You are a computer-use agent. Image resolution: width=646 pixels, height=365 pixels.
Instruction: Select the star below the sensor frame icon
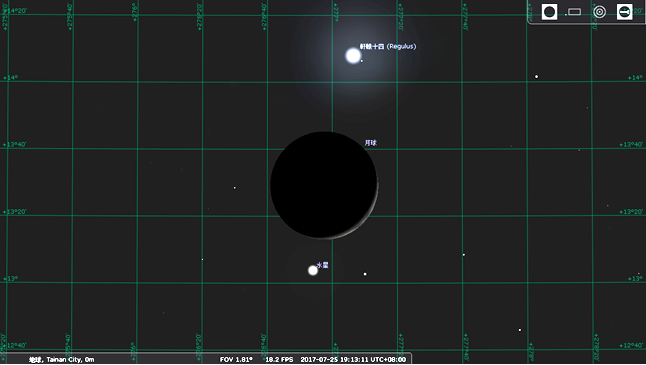pos(536,77)
